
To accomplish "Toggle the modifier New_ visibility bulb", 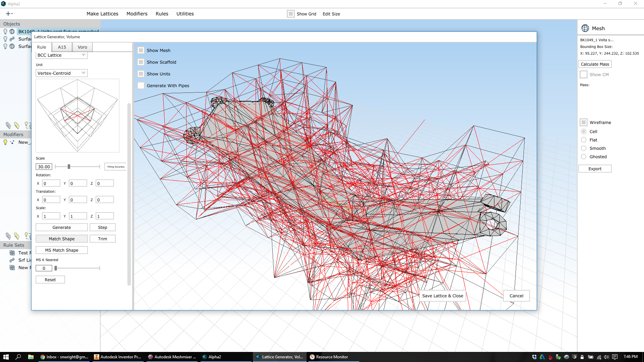I will (x=5, y=142).
